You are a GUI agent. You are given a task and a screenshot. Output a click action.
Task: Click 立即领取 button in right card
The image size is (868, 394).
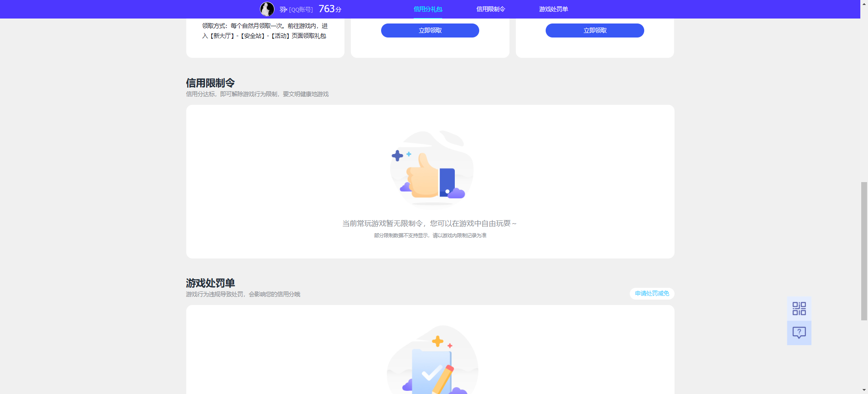(595, 30)
